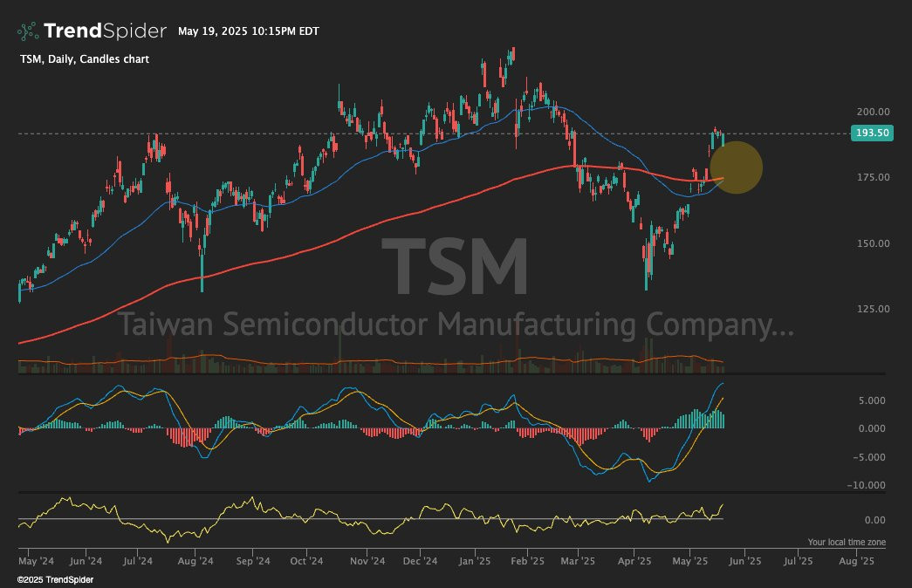Click the ©2025 TrendSpider copyright text
Screen dimensions: 912x588
55,580
